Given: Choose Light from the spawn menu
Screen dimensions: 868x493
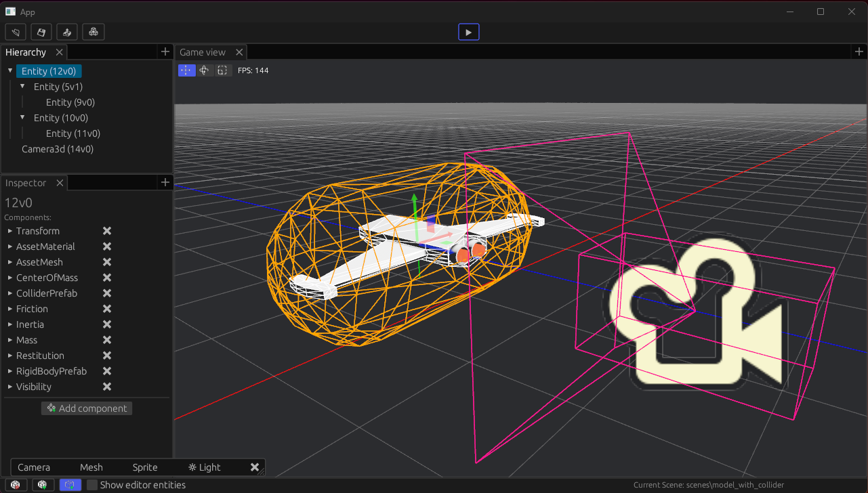Looking at the screenshot, I should tap(205, 467).
